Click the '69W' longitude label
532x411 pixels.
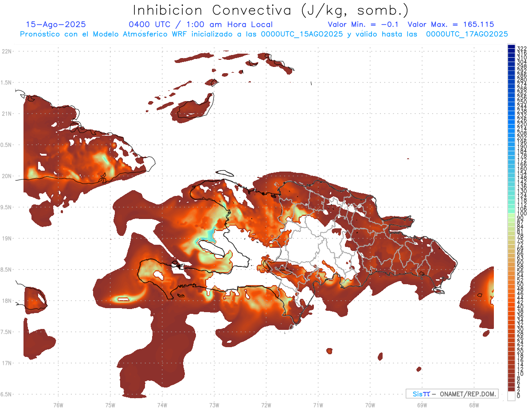pyautogui.click(x=422, y=405)
